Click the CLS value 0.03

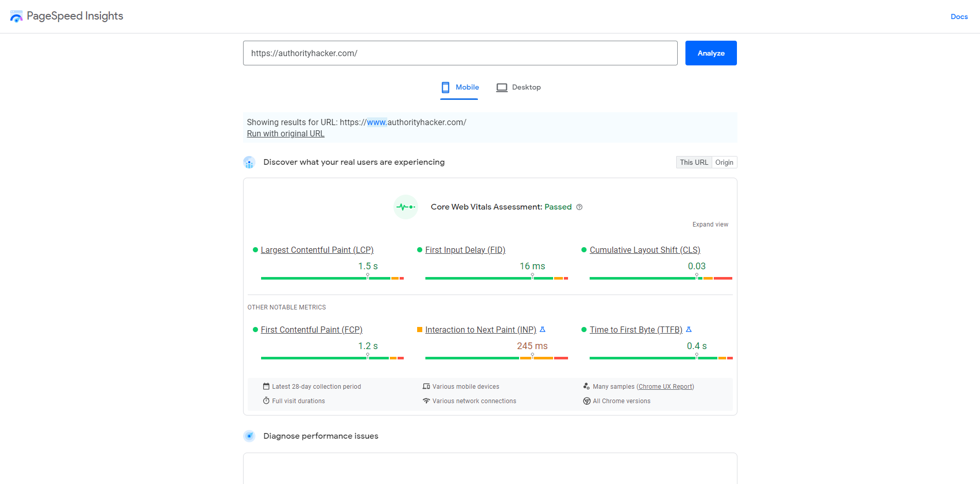click(696, 266)
